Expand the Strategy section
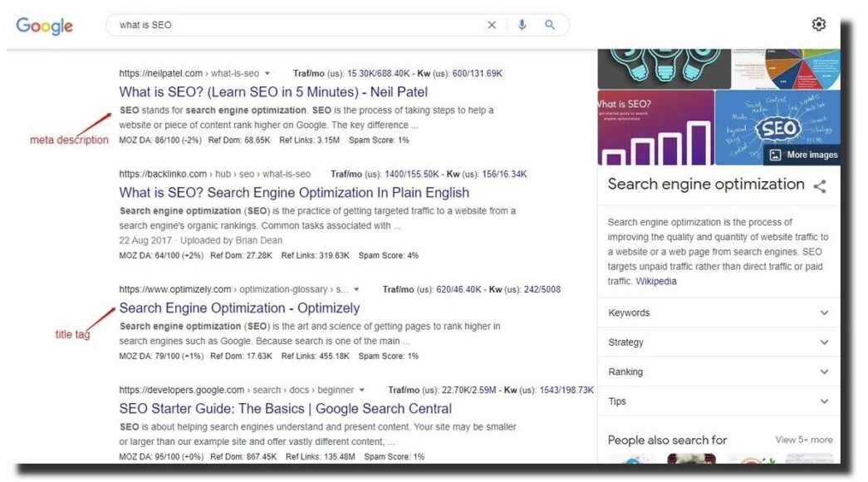Image resolution: width=868 pixels, height=482 pixels. [718, 342]
